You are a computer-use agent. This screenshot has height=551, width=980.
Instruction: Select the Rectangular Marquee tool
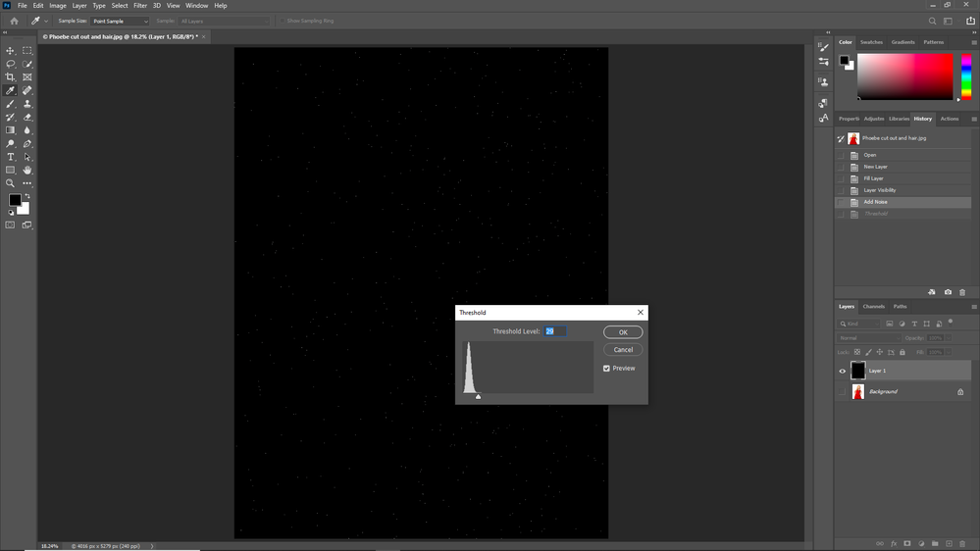(26, 51)
